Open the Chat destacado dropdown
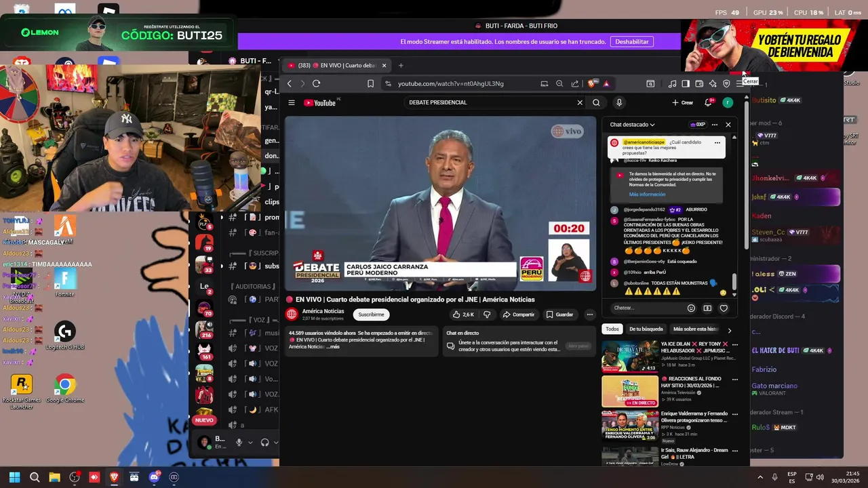 632,125
